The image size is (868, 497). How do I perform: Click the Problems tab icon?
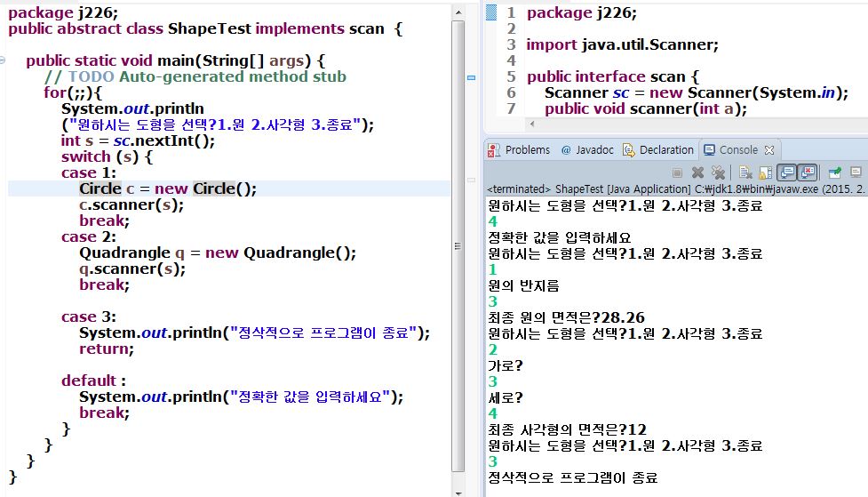click(493, 149)
